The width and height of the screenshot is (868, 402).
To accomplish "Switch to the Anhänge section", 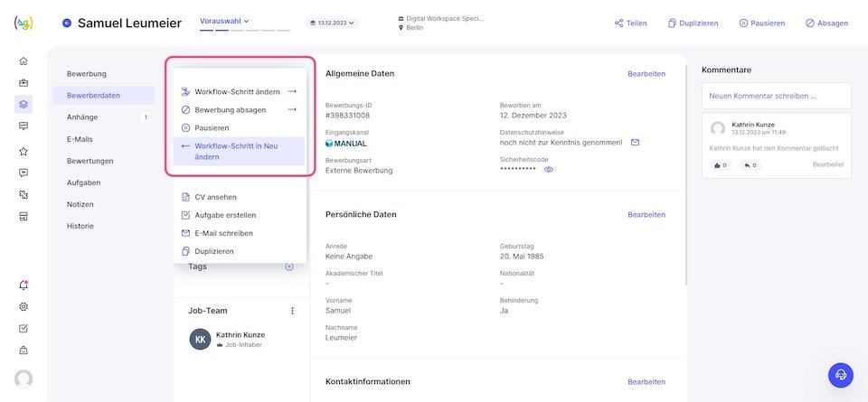I will 82,117.
